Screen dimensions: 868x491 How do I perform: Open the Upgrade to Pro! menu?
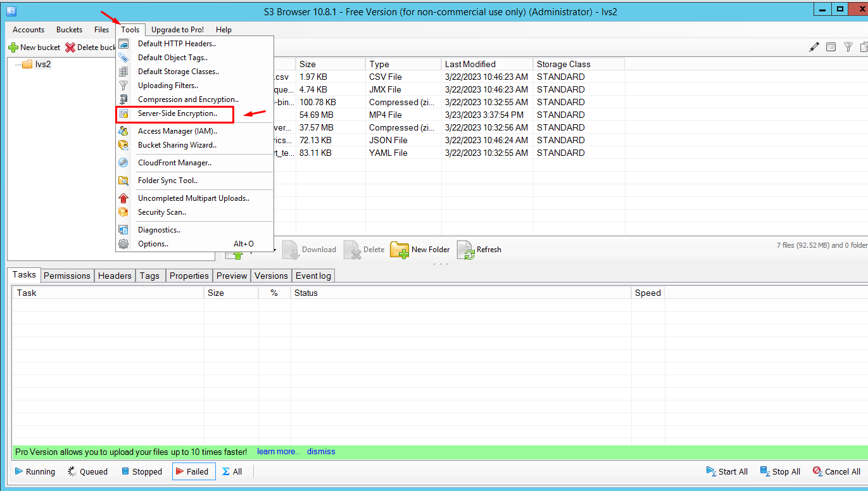tap(178, 30)
